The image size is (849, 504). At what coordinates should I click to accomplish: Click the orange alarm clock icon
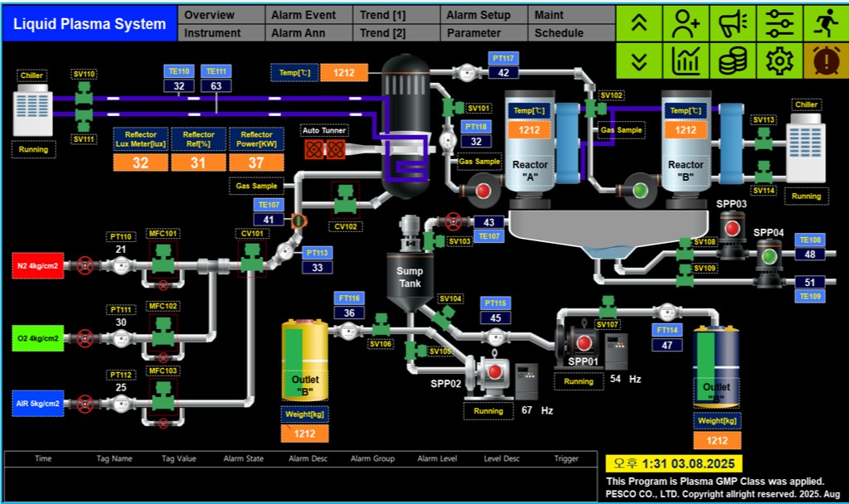pos(827,61)
